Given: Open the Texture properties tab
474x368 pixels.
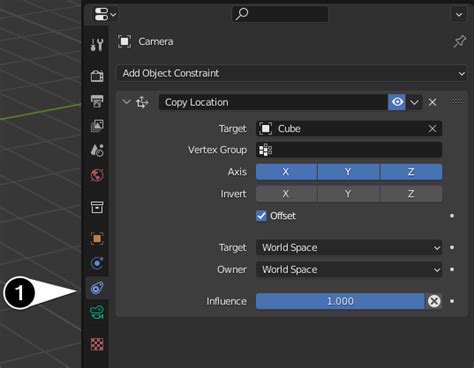Looking at the screenshot, I should (x=97, y=344).
